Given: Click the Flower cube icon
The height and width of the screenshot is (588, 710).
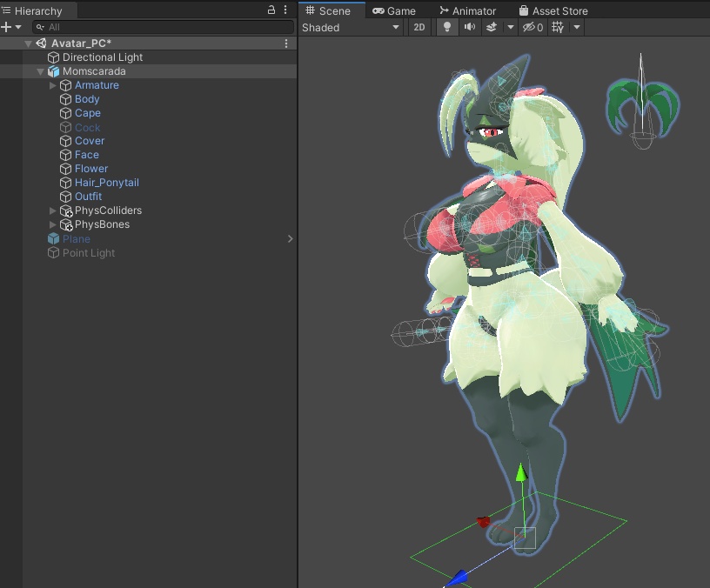Looking at the screenshot, I should click(x=65, y=169).
